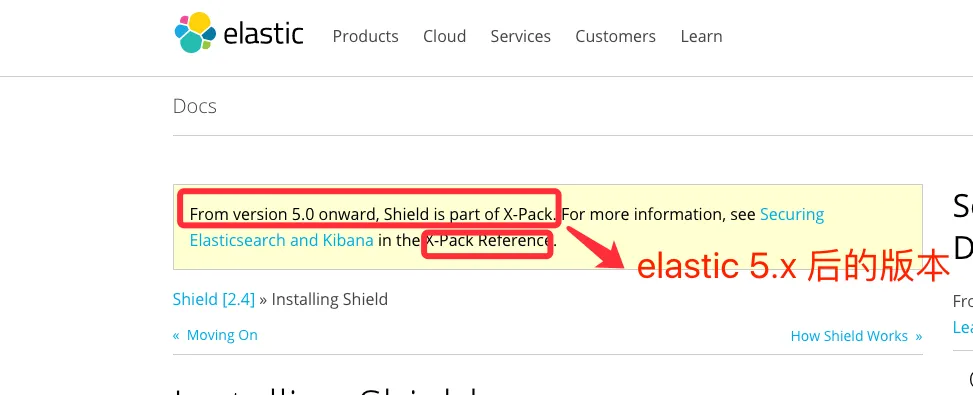This screenshot has height=395, width=973.
Task: Open the Customers menu
Action: point(616,37)
